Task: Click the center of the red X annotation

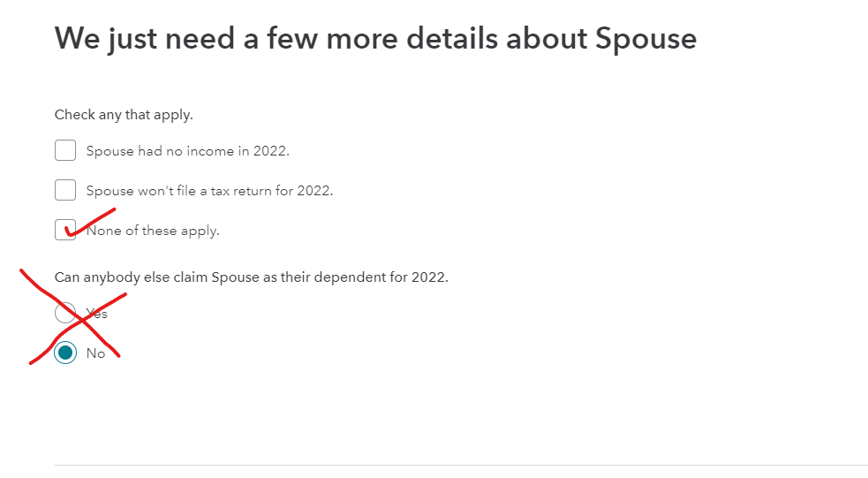Action: coord(82,320)
